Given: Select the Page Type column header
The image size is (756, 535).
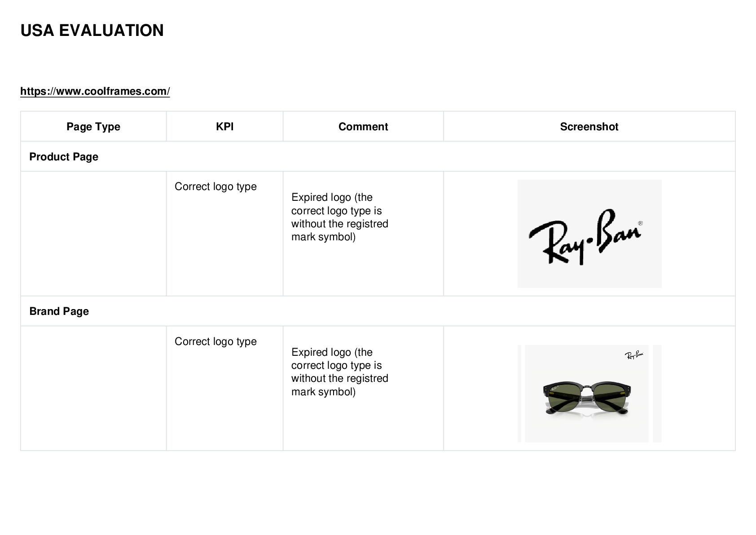Looking at the screenshot, I should (93, 127).
